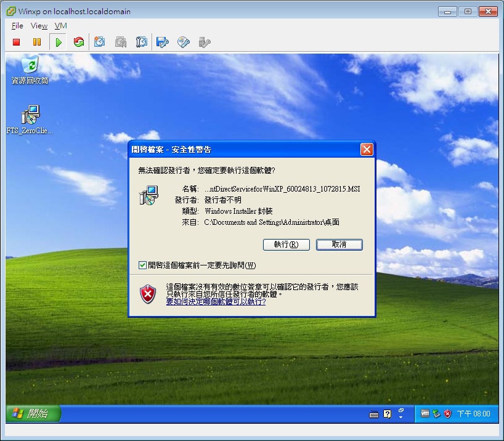Open the View menu
Screen dimensions: 504x441
tap(39, 26)
